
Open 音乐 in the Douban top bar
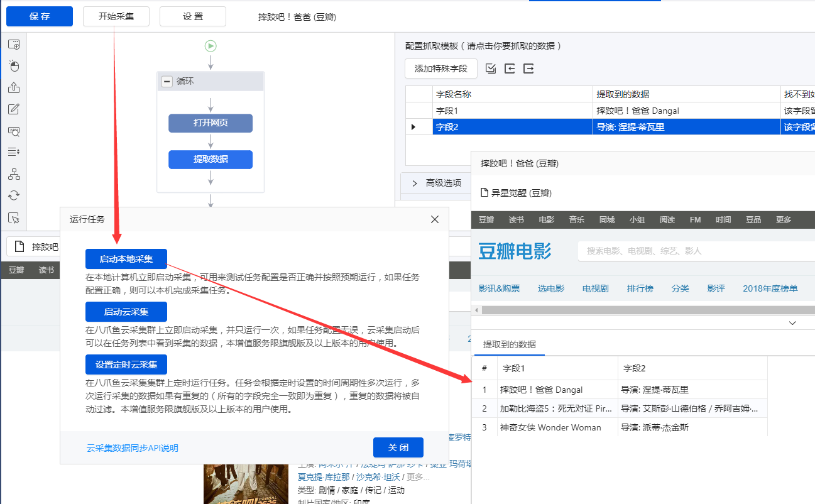point(577,220)
